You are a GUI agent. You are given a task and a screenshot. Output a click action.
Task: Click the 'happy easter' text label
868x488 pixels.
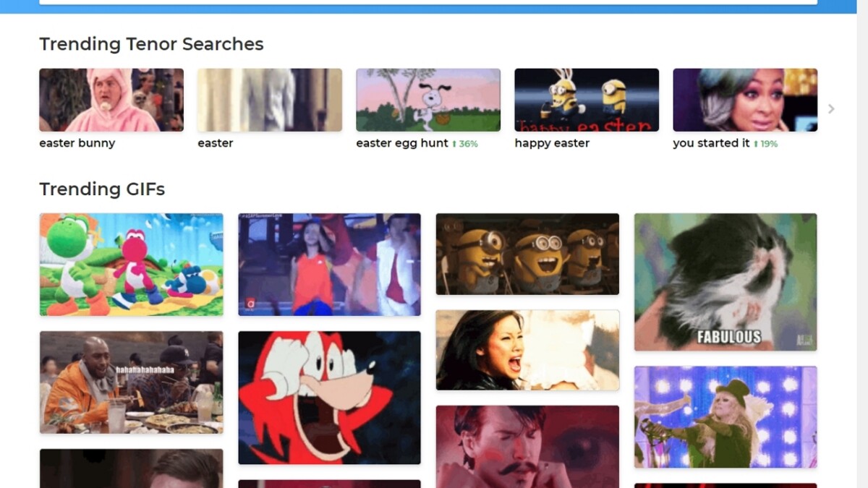coord(552,143)
